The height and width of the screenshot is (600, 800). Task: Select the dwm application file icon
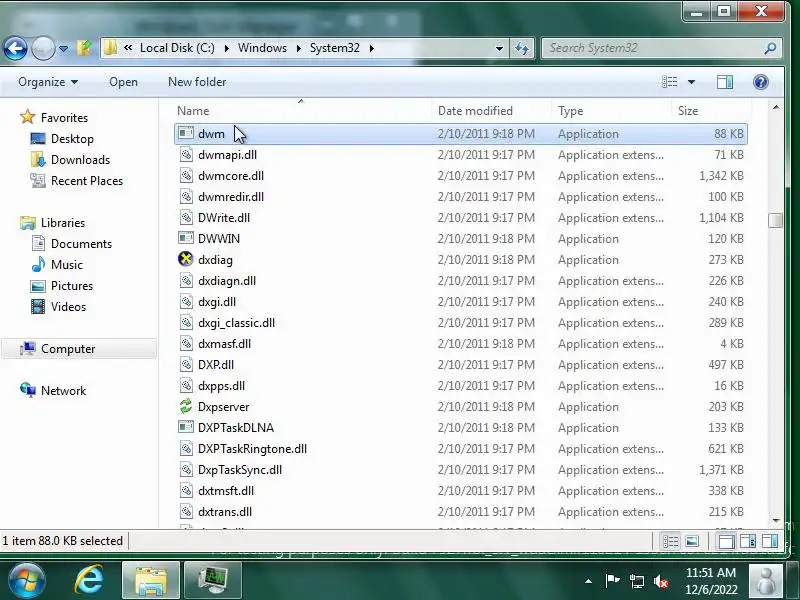click(x=186, y=134)
